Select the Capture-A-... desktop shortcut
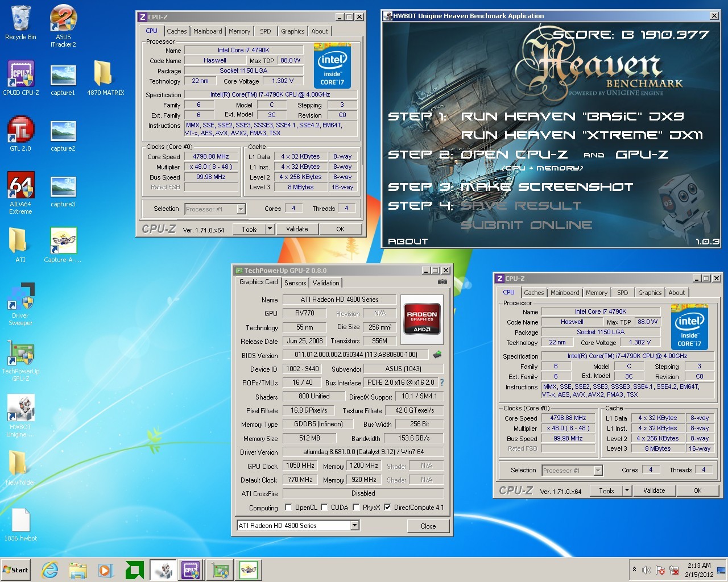The height and width of the screenshot is (582, 728). 63,246
